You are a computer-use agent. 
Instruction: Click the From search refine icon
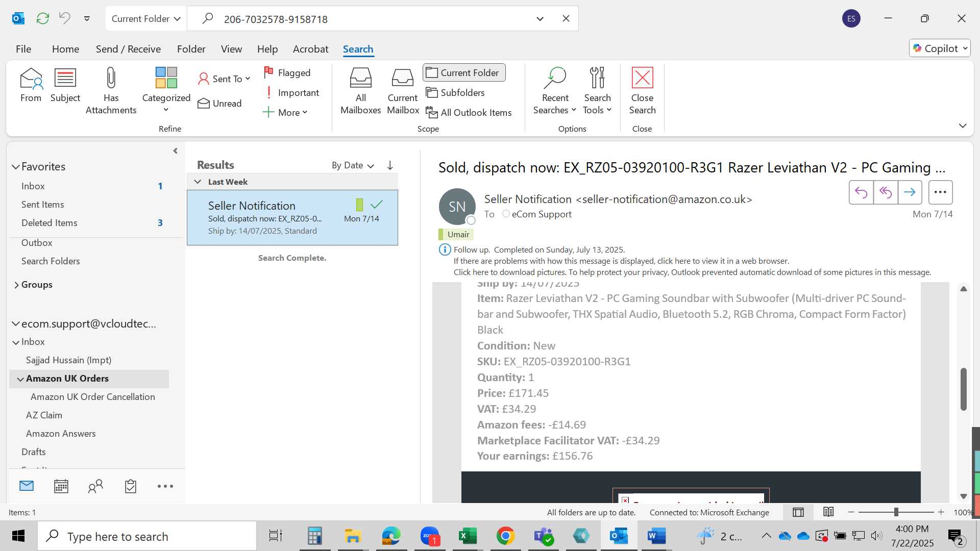(x=31, y=85)
